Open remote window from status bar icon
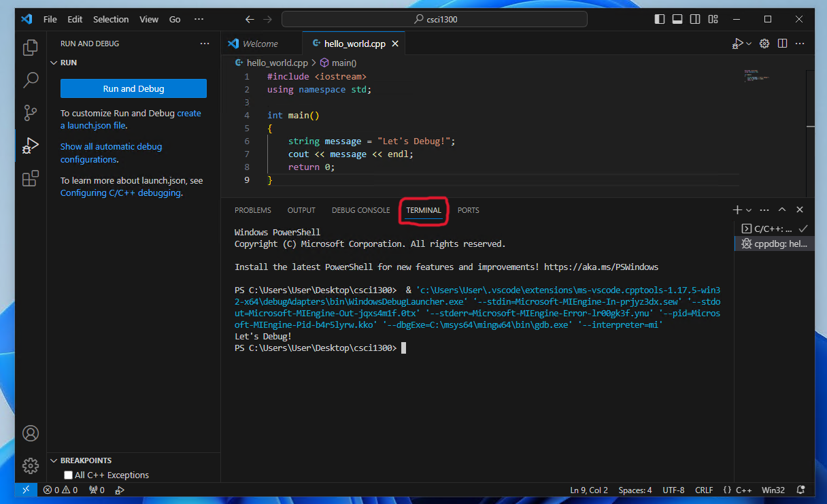The image size is (827, 504). (x=26, y=490)
